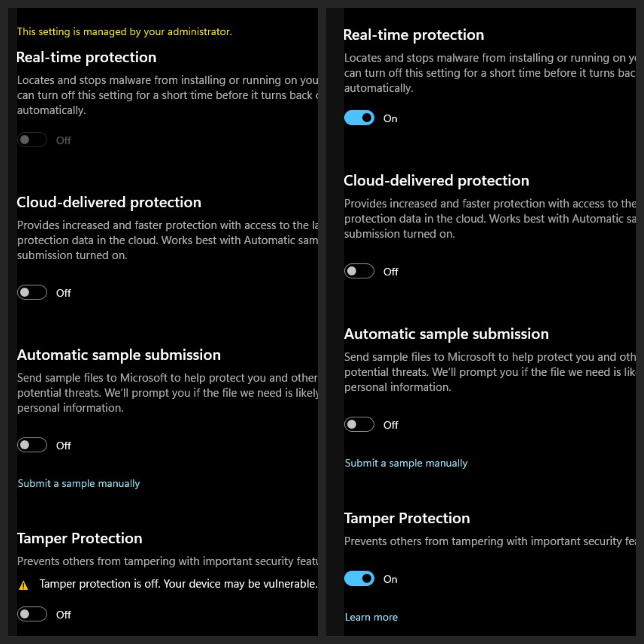The width and height of the screenshot is (644, 644).
Task: Open Submit a sample manually link, right screenshot
Action: tap(406, 463)
